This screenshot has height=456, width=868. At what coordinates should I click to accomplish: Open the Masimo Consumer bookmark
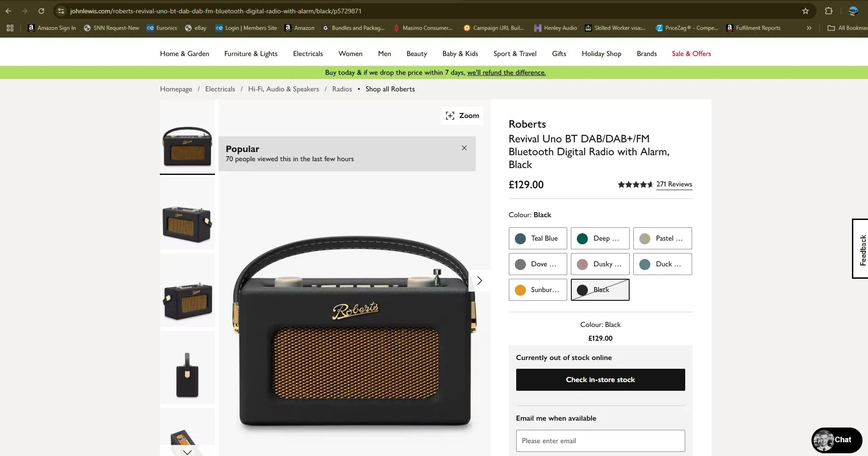(423, 28)
